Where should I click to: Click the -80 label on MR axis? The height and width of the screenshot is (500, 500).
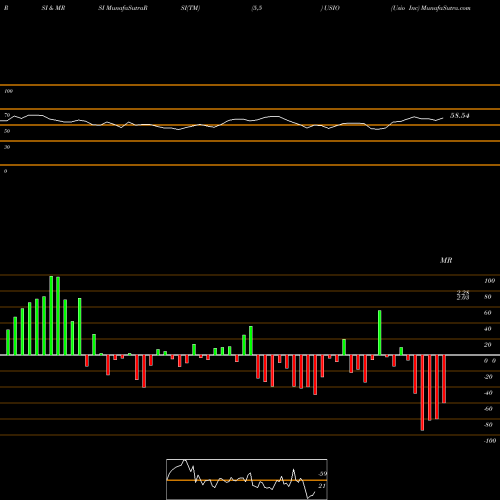point(488,425)
